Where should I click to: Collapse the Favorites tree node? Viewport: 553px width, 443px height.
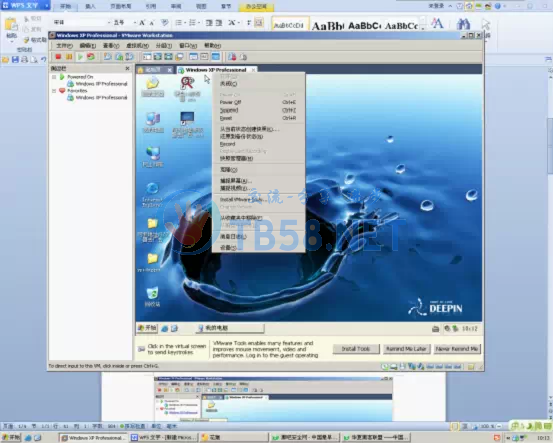point(54,91)
